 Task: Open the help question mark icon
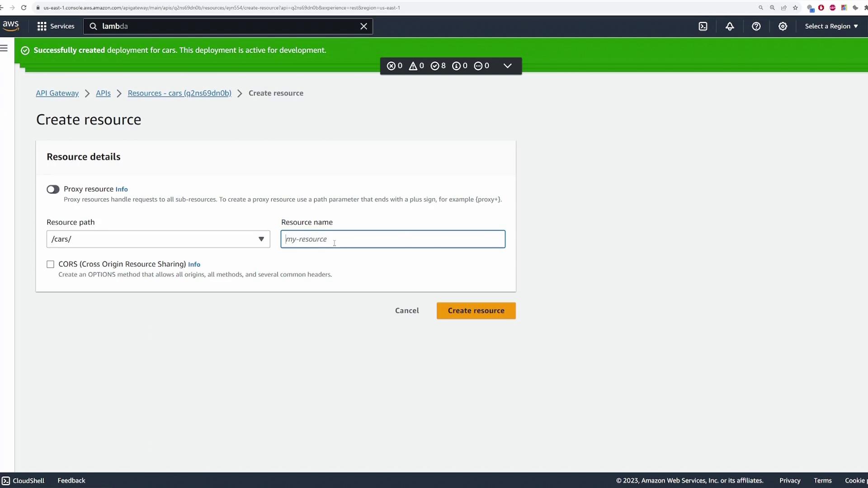[756, 26]
